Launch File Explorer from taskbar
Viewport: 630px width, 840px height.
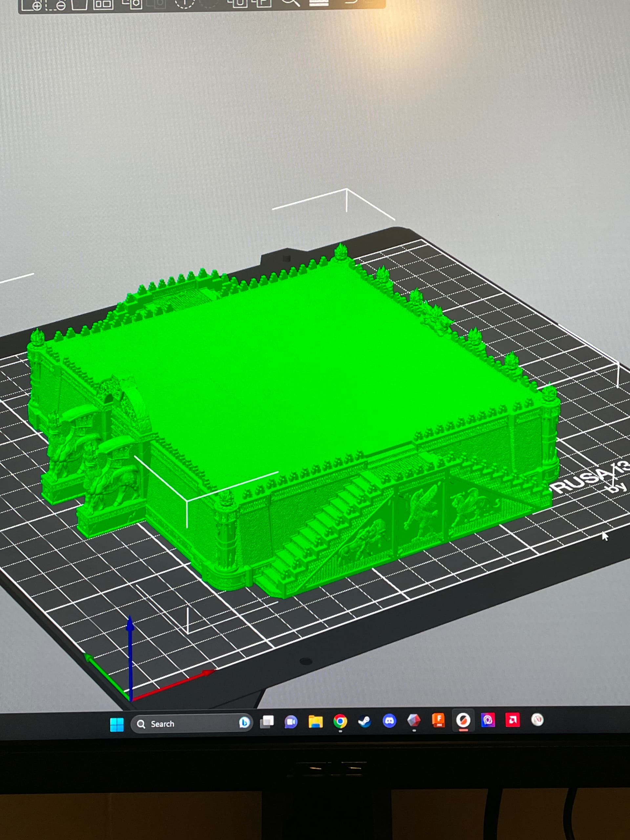(315, 721)
